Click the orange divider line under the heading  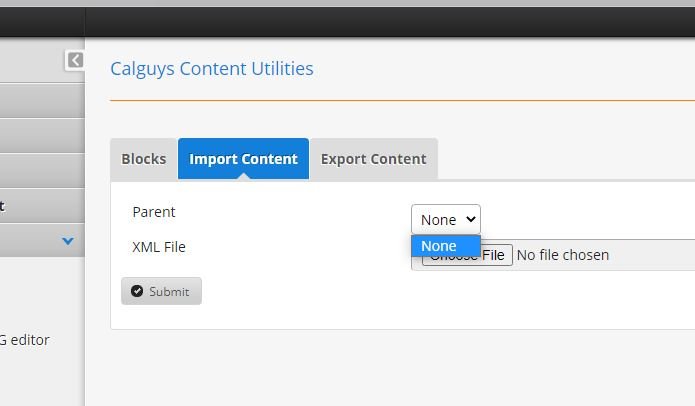tap(400, 101)
